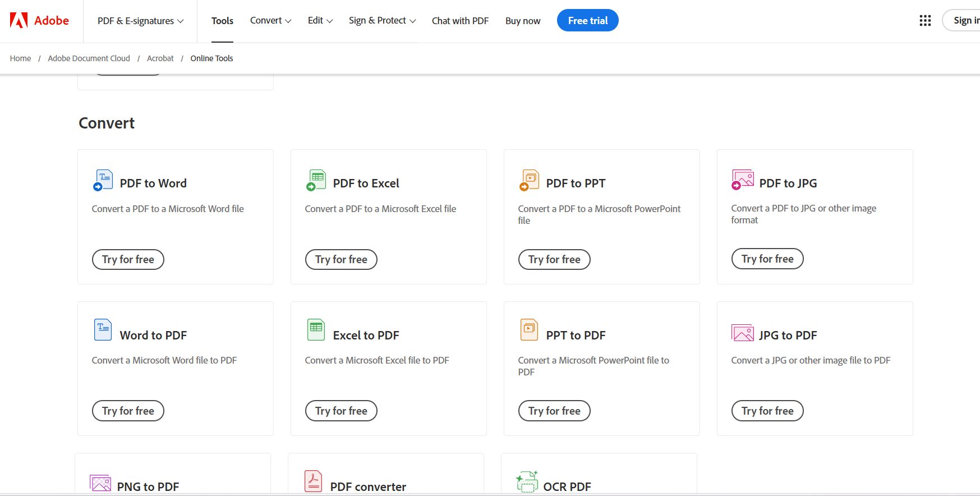Click the PDF converter title
Screen dimensions: 980x496
(368, 487)
